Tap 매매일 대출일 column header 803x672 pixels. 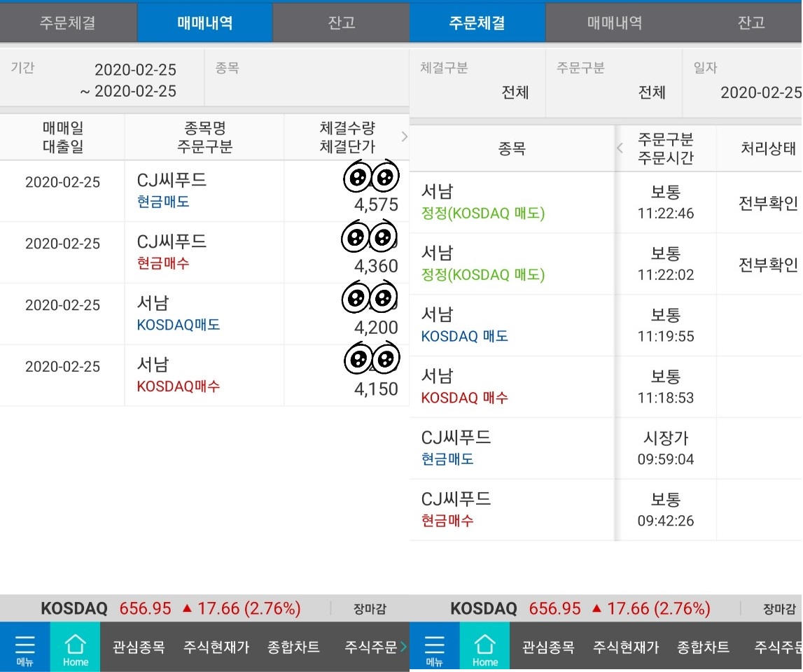[x=62, y=136]
